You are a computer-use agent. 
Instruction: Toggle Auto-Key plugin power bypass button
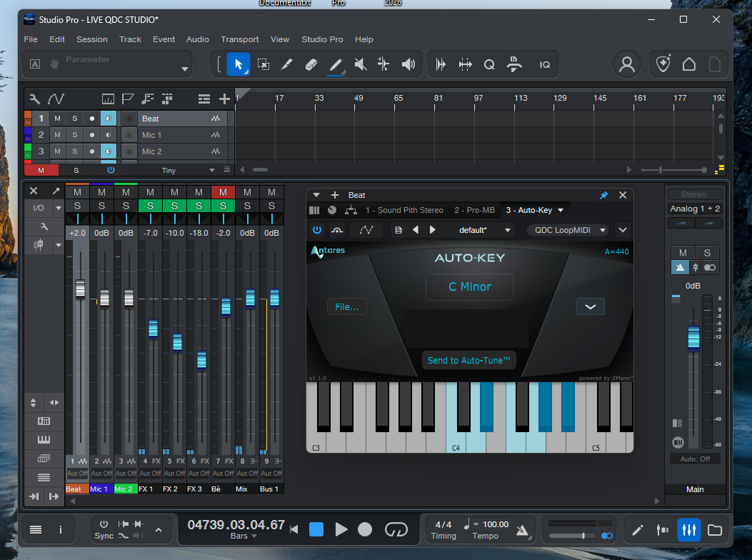click(x=317, y=230)
